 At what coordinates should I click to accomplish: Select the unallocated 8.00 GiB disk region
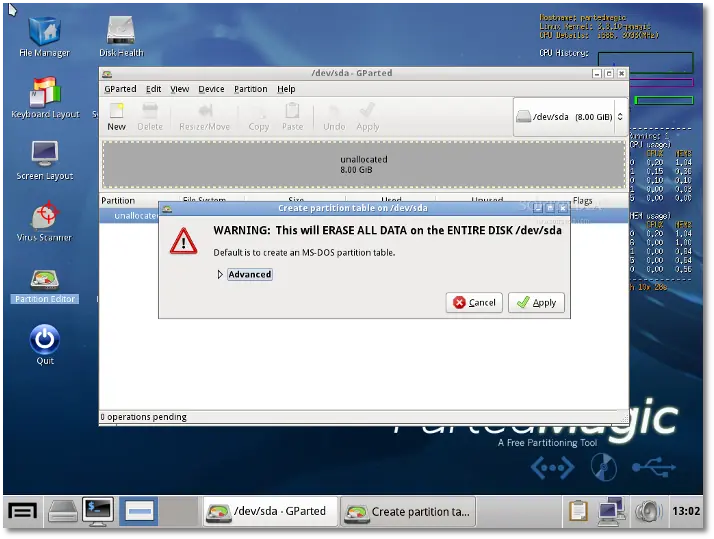364,164
